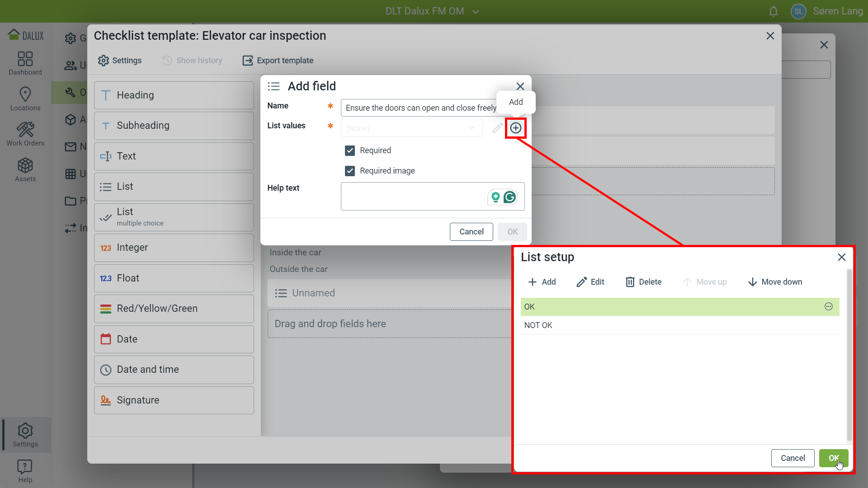The image size is (868, 488).
Task: Open Export template
Action: tap(278, 61)
